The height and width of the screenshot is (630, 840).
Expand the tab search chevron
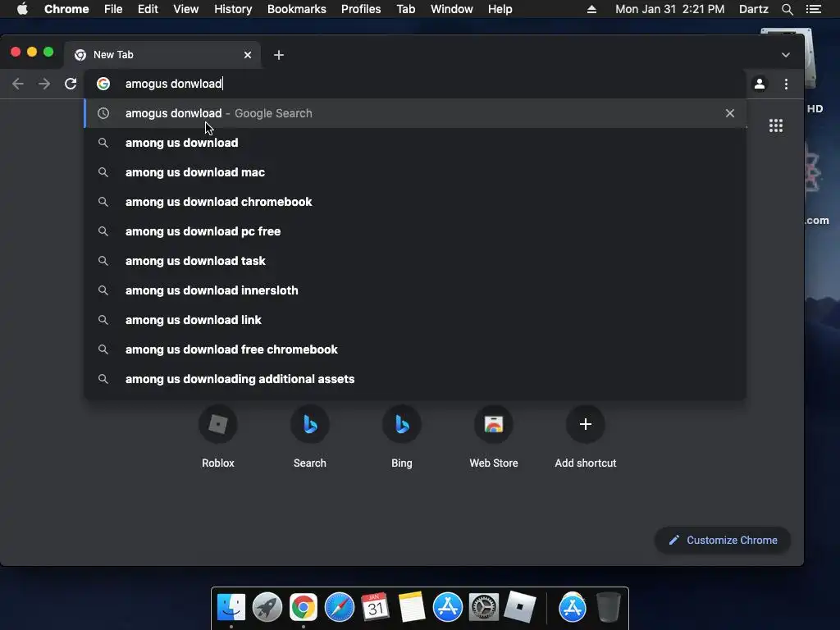[x=785, y=55]
